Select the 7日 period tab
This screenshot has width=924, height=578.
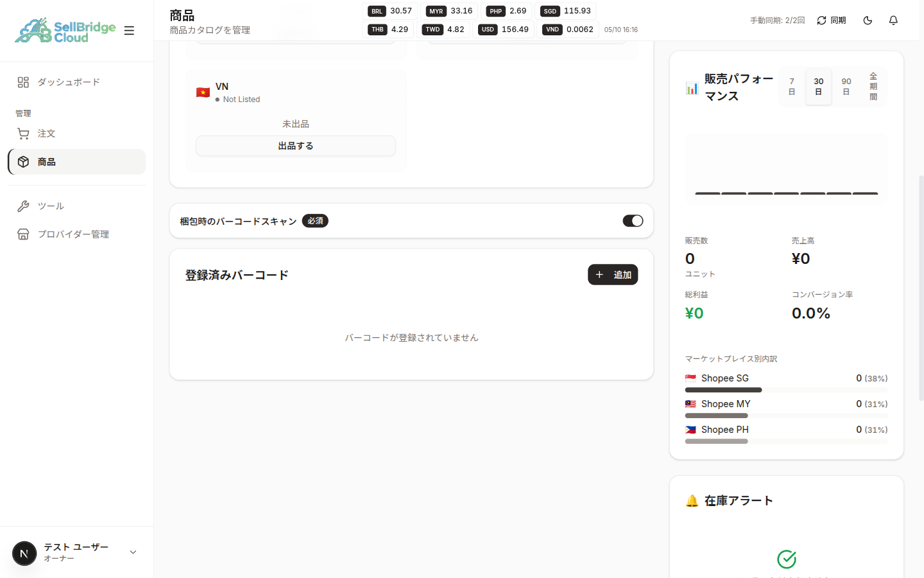tap(792, 87)
